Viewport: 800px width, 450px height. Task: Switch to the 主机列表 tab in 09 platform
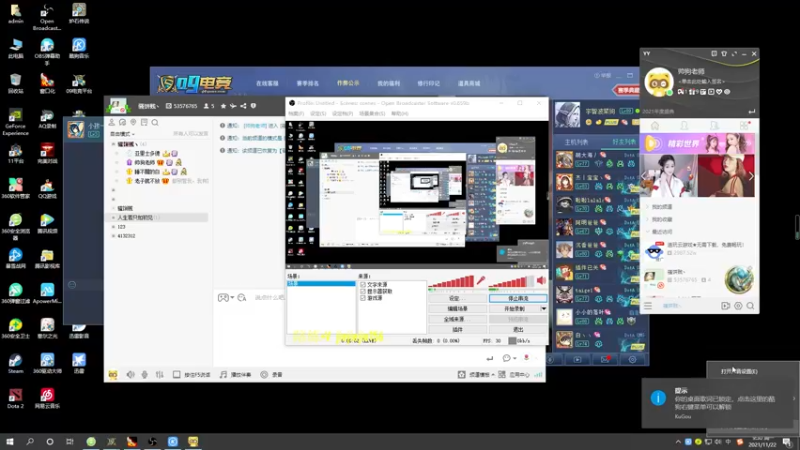coord(577,142)
